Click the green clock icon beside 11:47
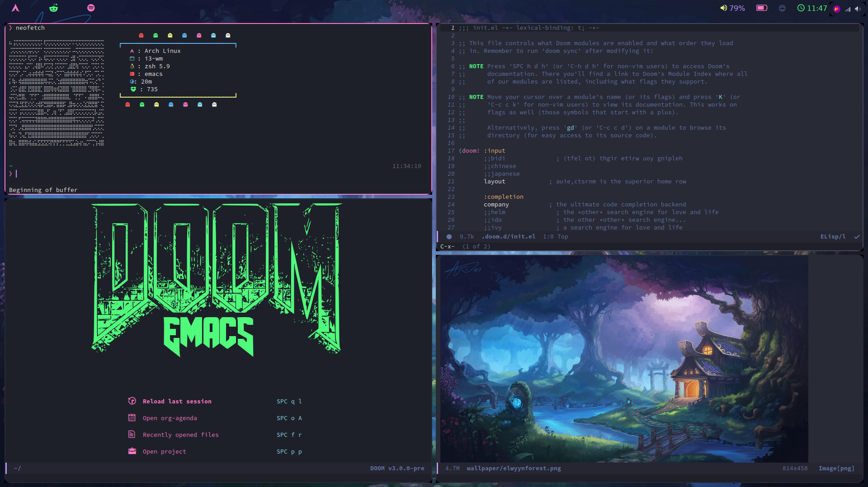 pos(801,8)
